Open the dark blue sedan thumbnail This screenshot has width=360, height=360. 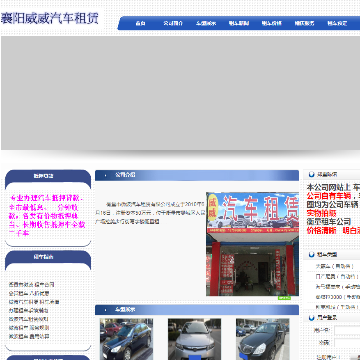[126, 339]
